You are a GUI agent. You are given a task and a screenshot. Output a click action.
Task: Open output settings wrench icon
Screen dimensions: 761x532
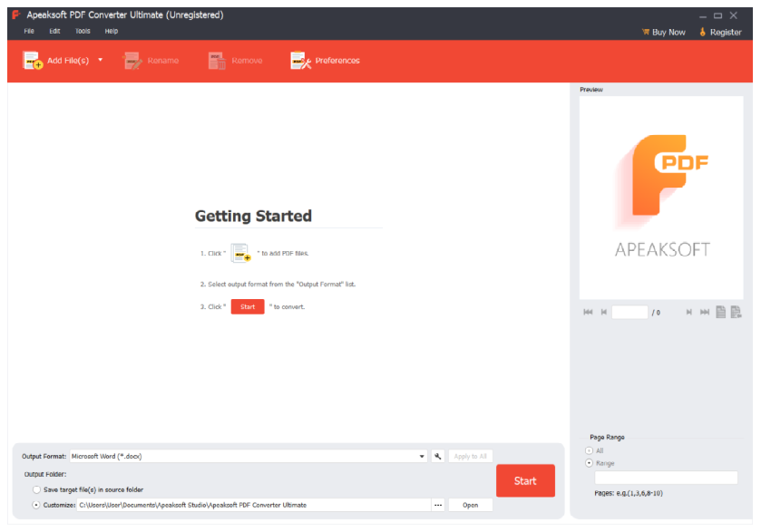click(x=438, y=457)
